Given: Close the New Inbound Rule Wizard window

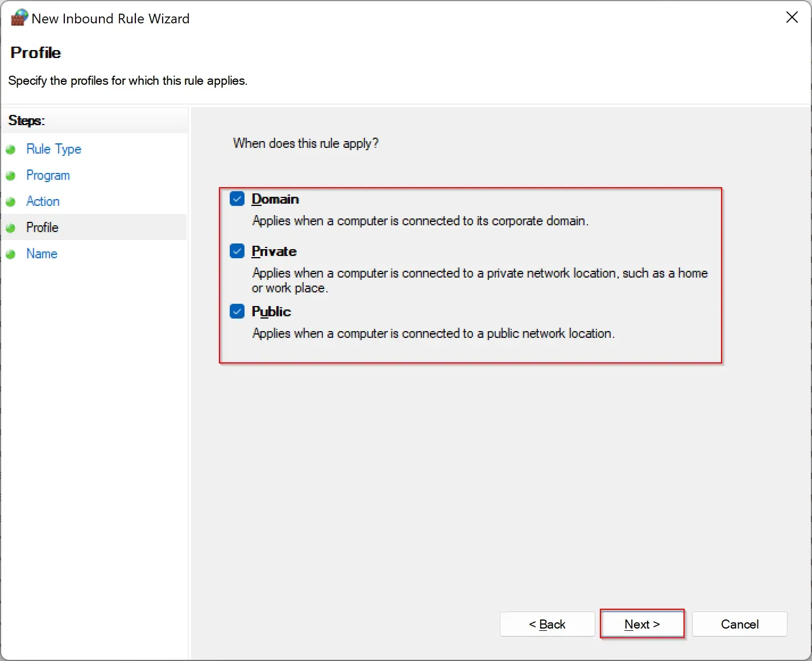Looking at the screenshot, I should (792, 18).
